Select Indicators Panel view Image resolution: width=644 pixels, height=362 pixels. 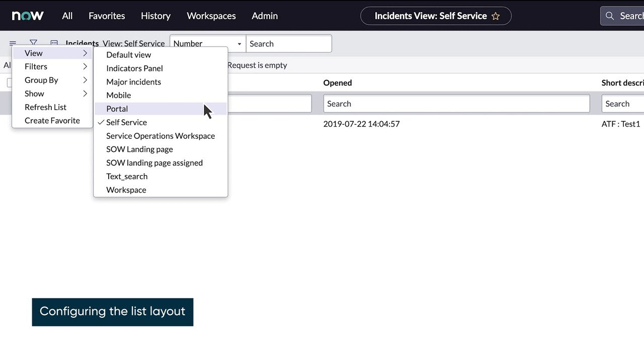pyautogui.click(x=160, y=68)
